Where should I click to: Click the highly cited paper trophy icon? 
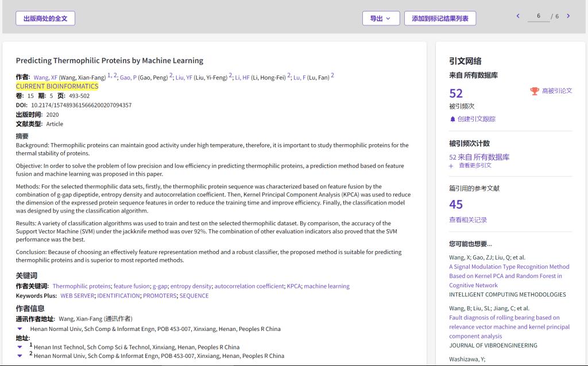pyautogui.click(x=535, y=91)
